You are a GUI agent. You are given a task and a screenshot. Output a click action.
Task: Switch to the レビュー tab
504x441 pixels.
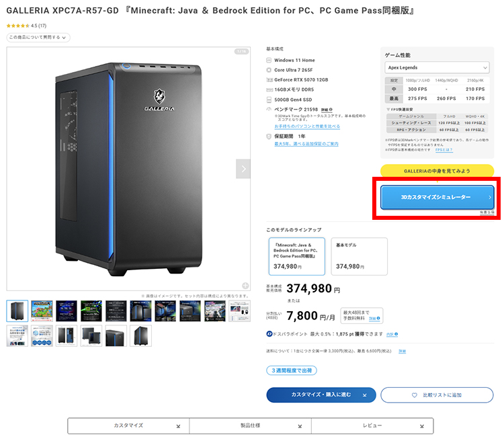372,426
